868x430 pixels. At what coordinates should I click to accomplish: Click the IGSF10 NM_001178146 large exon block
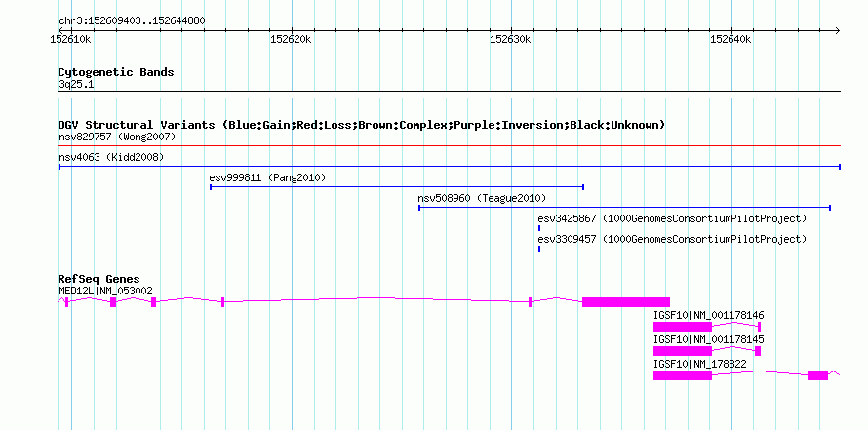[683, 327]
